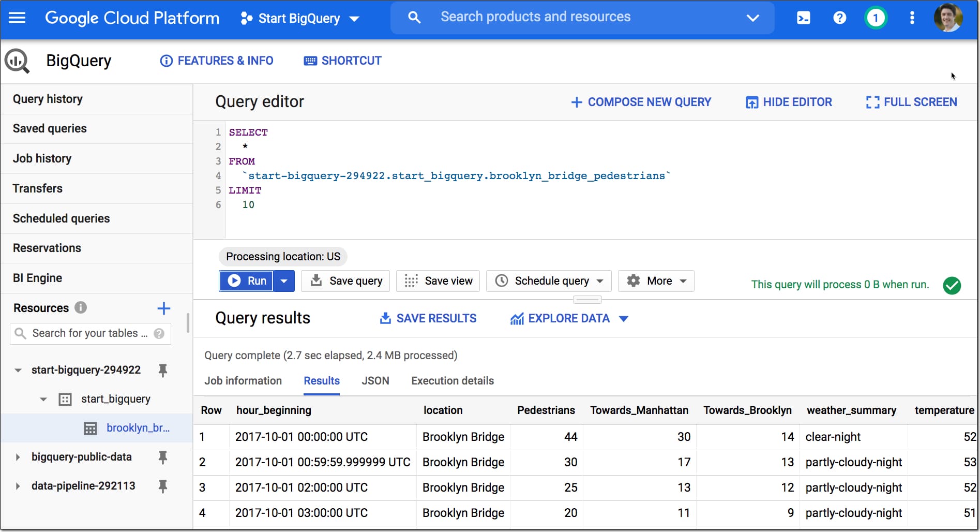Expand search bar dropdown chevron
Screen dimensions: 980x532
click(752, 18)
